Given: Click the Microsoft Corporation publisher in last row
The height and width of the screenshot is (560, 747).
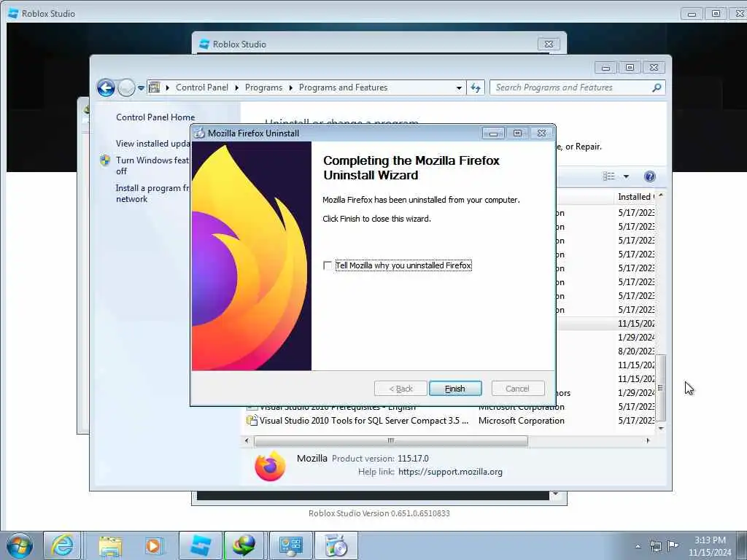Looking at the screenshot, I should tap(521, 421).
